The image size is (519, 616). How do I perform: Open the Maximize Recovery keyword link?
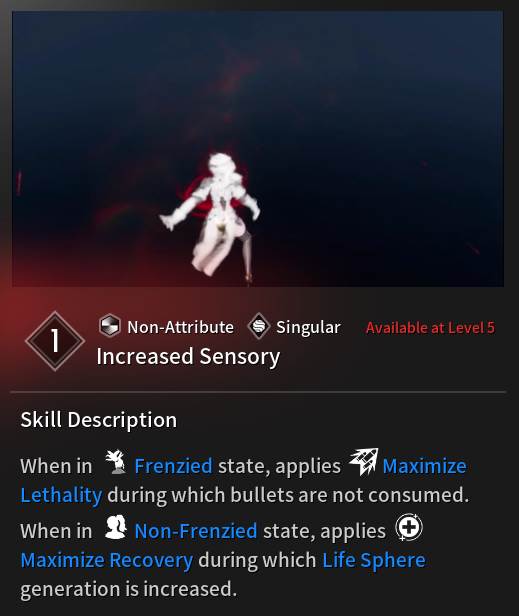click(x=106, y=560)
